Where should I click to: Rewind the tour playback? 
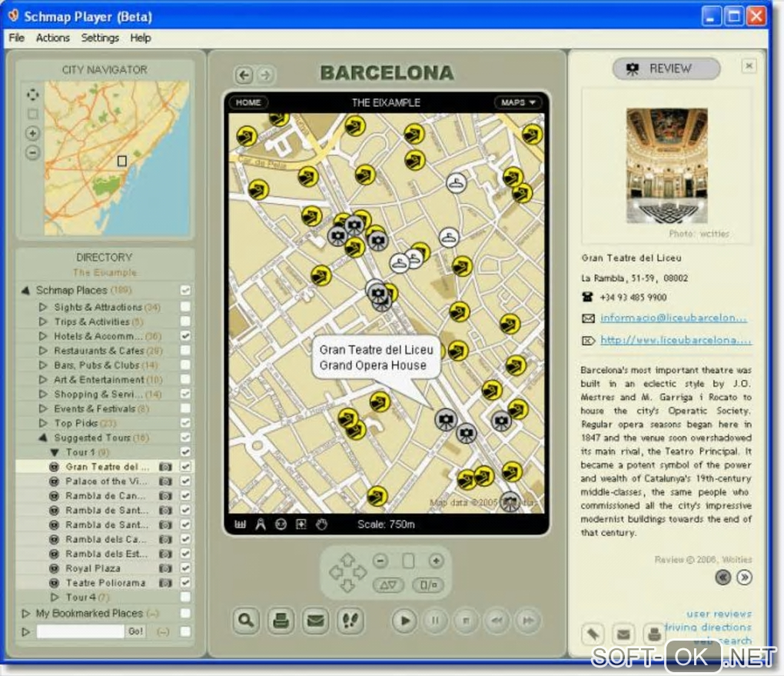coord(497,621)
